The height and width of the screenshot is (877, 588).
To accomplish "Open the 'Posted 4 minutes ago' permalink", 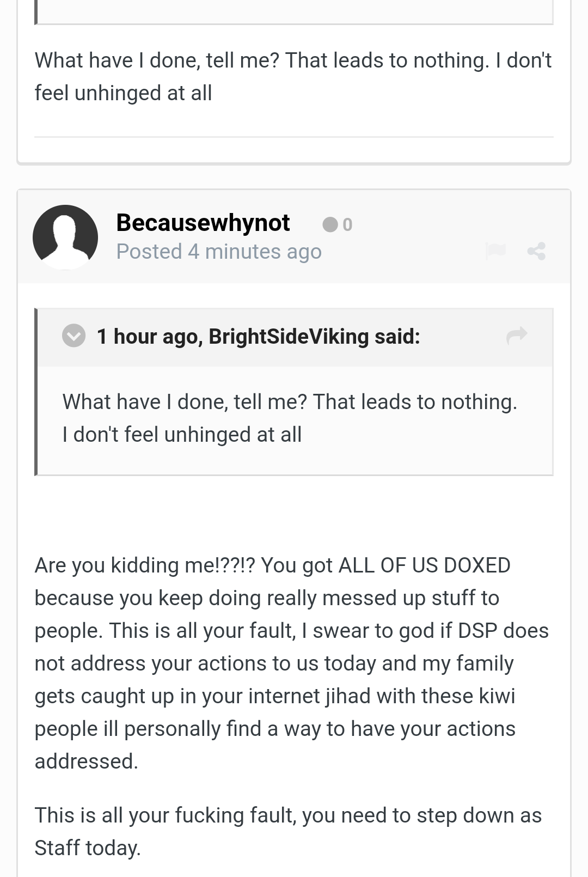I will tap(219, 252).
